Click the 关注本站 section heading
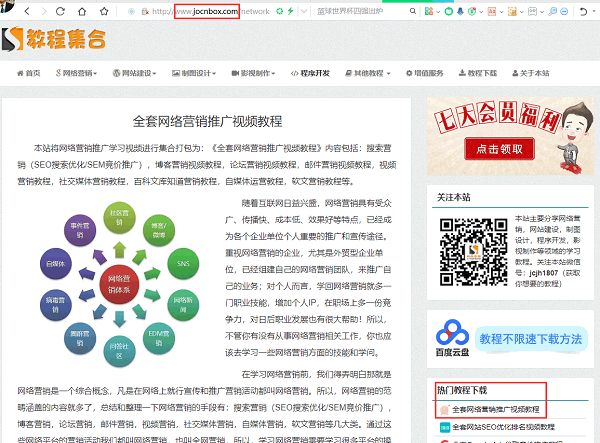Image resolution: width=600 pixels, height=443 pixels. (454, 197)
